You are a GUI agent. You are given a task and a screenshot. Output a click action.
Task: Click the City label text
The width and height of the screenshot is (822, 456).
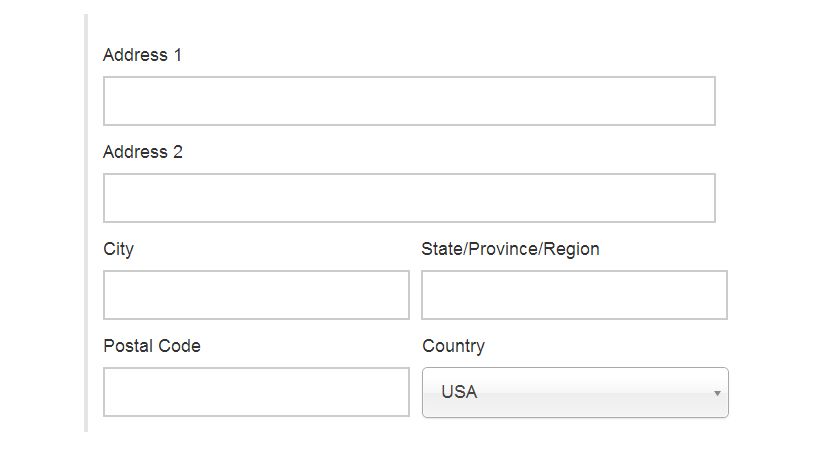pyautogui.click(x=118, y=249)
